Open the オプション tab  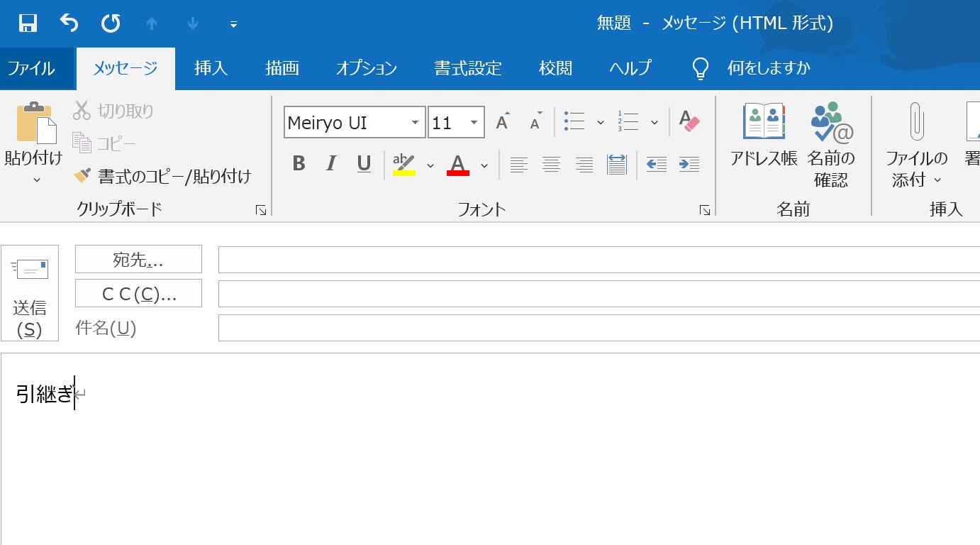367,69
